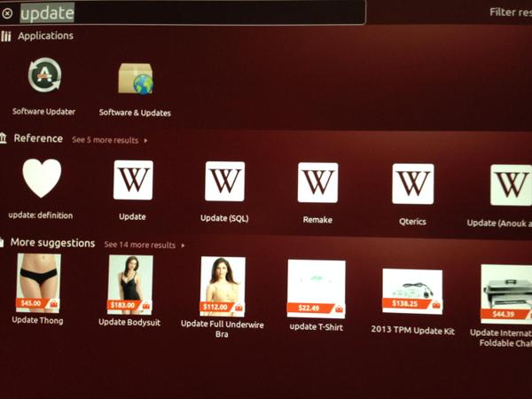Click the 'Reference' category header
The height and width of the screenshot is (399, 532).
(x=38, y=139)
